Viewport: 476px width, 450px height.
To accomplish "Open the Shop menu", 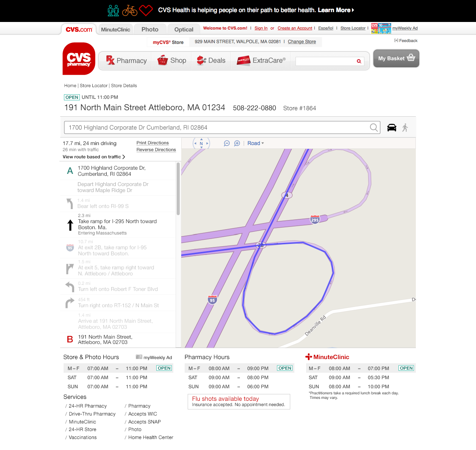I will coord(172,61).
